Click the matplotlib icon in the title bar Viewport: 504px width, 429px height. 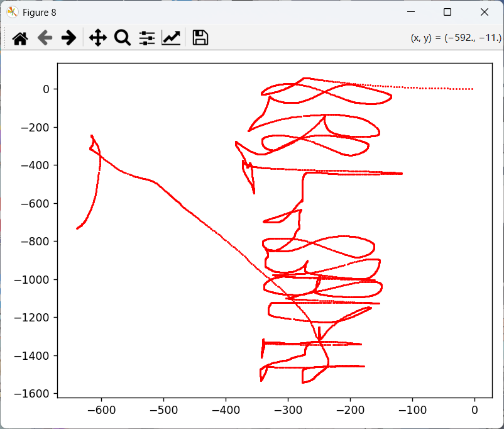[x=12, y=12]
